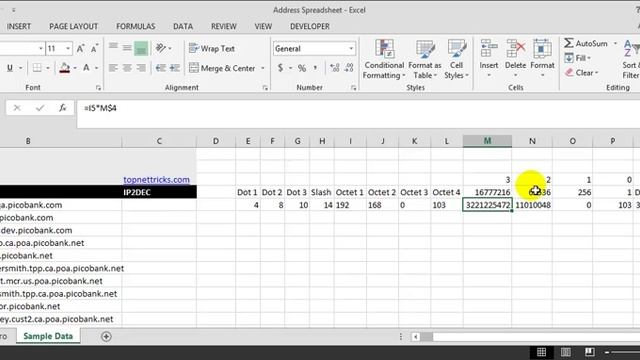Screen dimensions: 640x360
Task: Decrease font size with the shrink font icon
Action: point(94,49)
